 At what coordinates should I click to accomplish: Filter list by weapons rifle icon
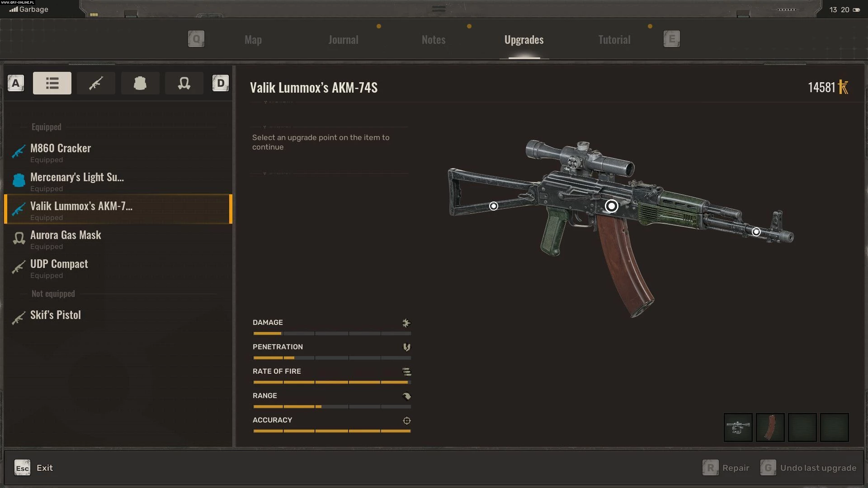[96, 83]
